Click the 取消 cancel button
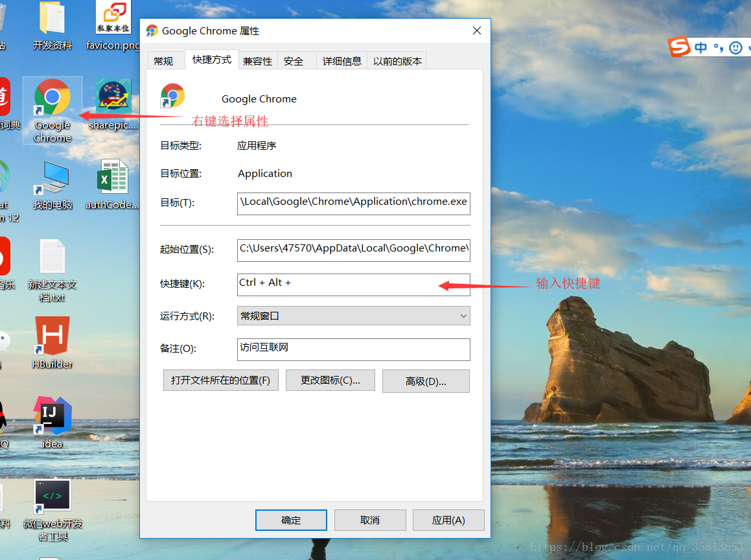Screen dimensions: 751x560 [370, 520]
